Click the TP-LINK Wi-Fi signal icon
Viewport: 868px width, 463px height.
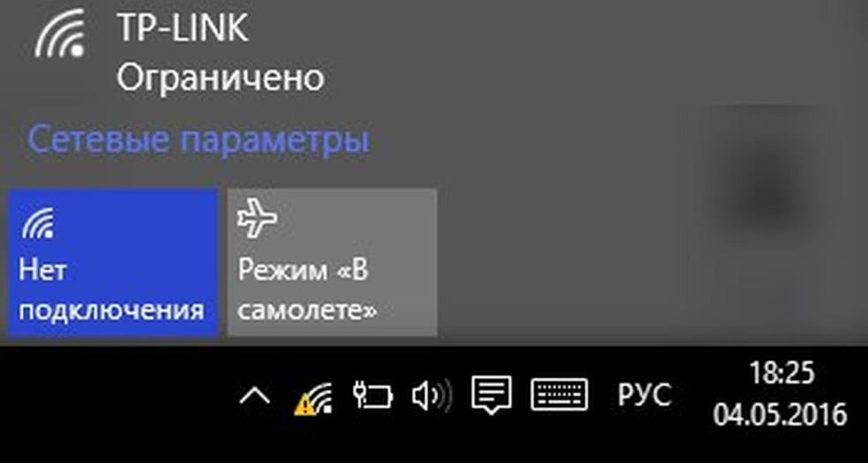coord(60,35)
